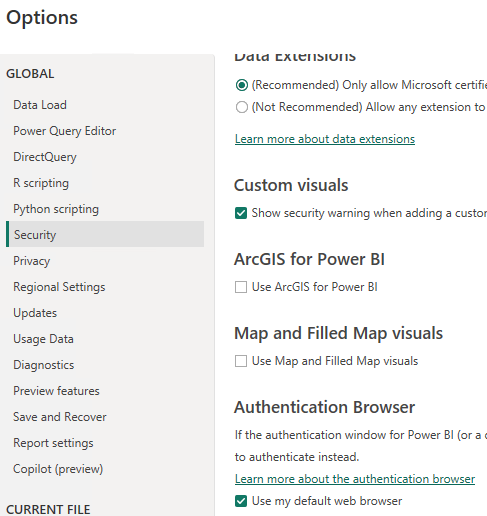This screenshot has height=516, width=487.
Task: Open Regional Settings
Action: click(x=59, y=287)
